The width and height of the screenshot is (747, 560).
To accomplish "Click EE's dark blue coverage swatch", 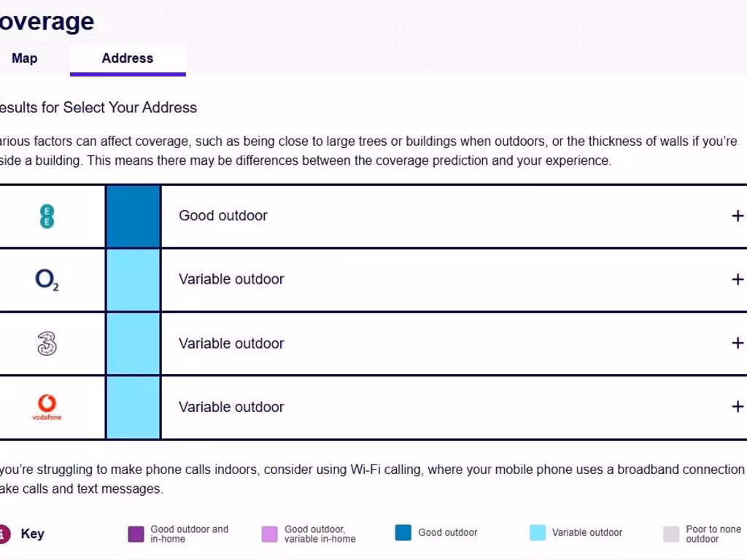I will tap(133, 216).
